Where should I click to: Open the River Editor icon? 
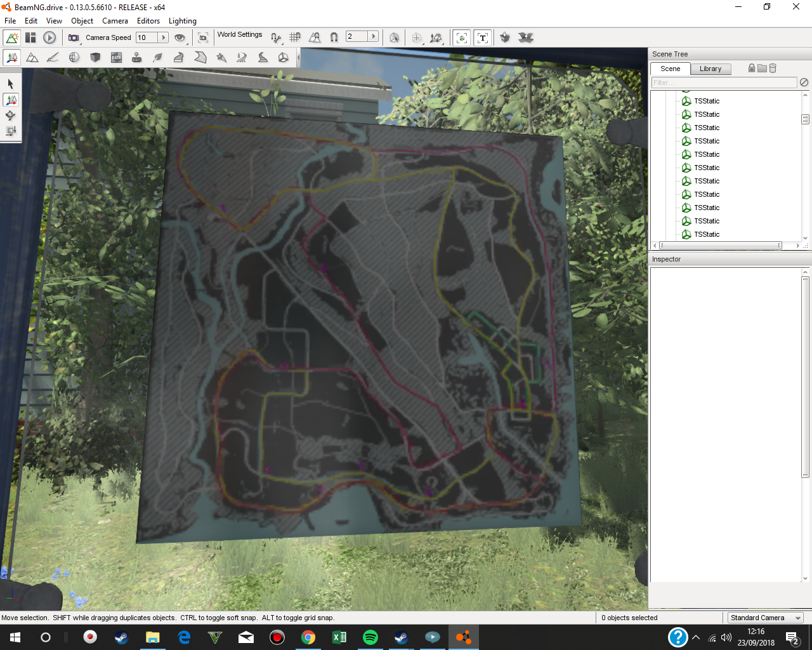point(242,57)
